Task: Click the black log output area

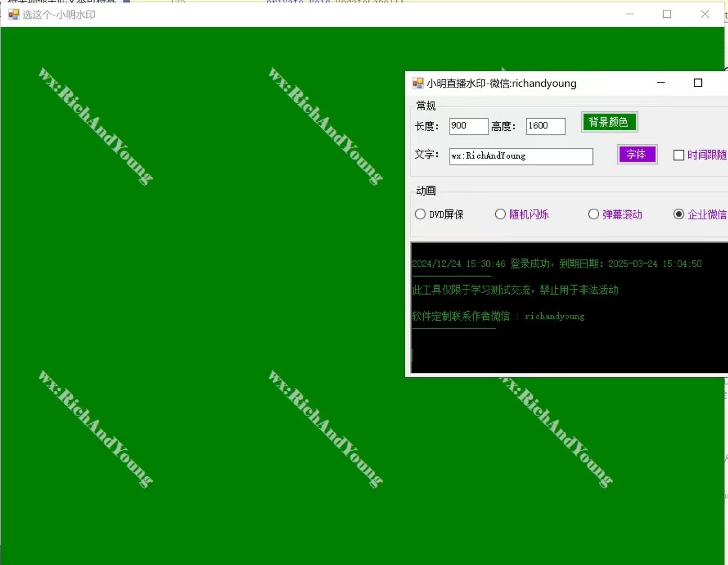Action: (568, 345)
